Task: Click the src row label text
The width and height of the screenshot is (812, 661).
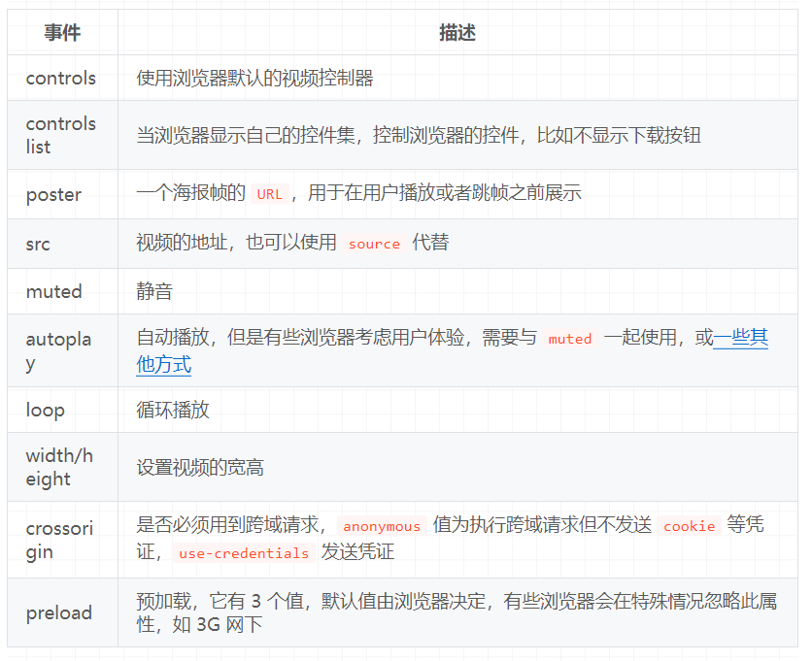Action: pos(38,244)
